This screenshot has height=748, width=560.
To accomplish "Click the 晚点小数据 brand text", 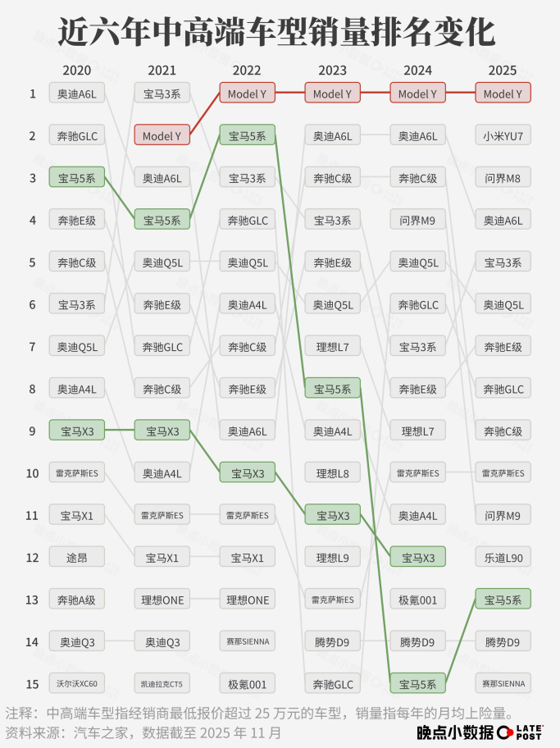I will [x=455, y=732].
